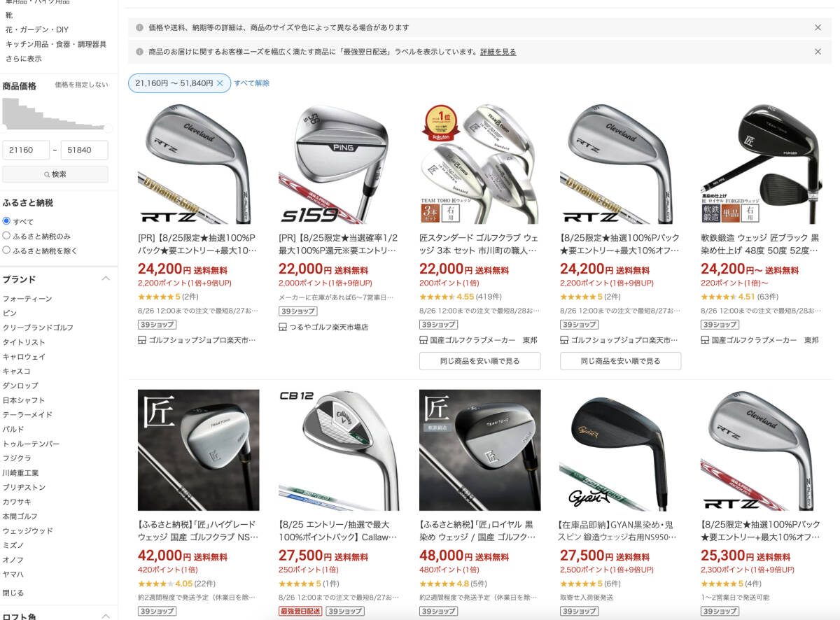Click the すべて解除 link
The height and width of the screenshot is (620, 840).
click(251, 83)
